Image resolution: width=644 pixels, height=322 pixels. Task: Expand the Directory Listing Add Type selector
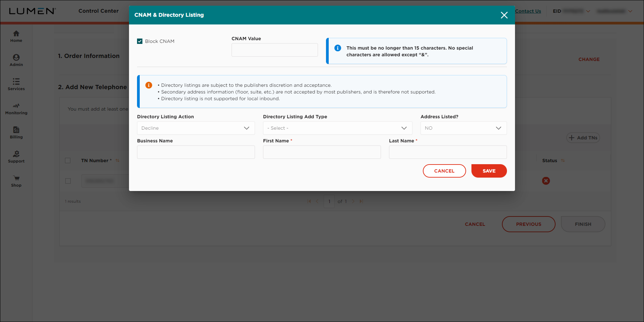[x=337, y=128]
